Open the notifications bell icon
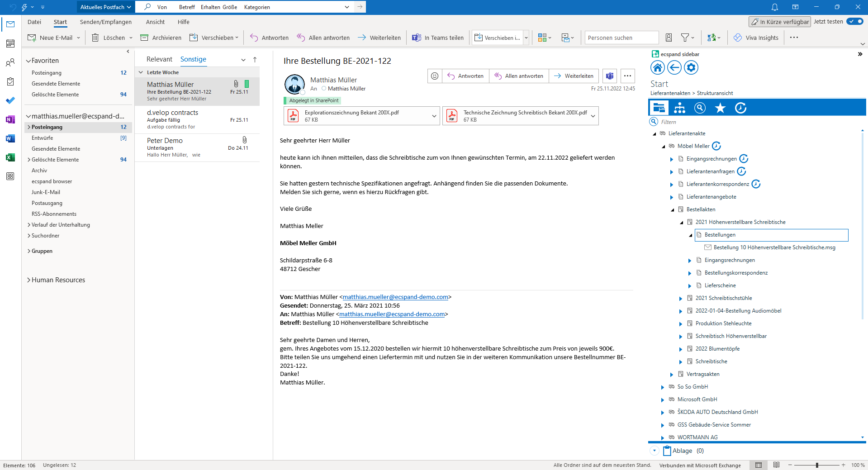 point(775,7)
